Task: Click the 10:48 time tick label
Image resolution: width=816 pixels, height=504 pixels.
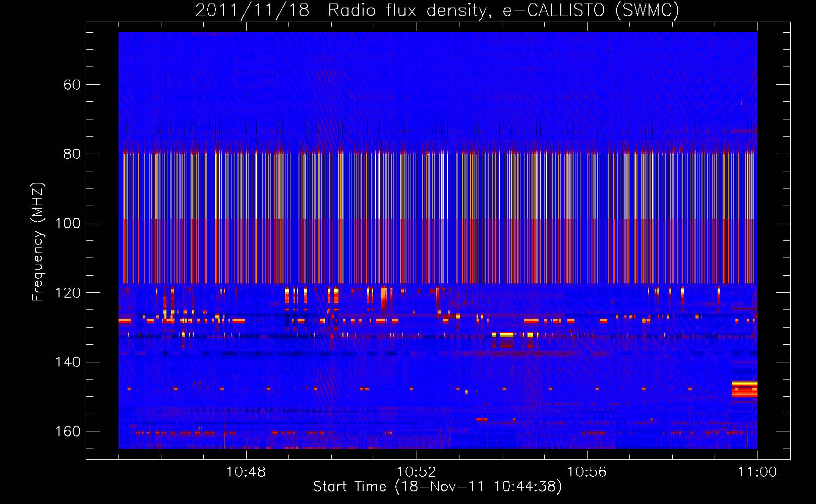Action: point(246,472)
